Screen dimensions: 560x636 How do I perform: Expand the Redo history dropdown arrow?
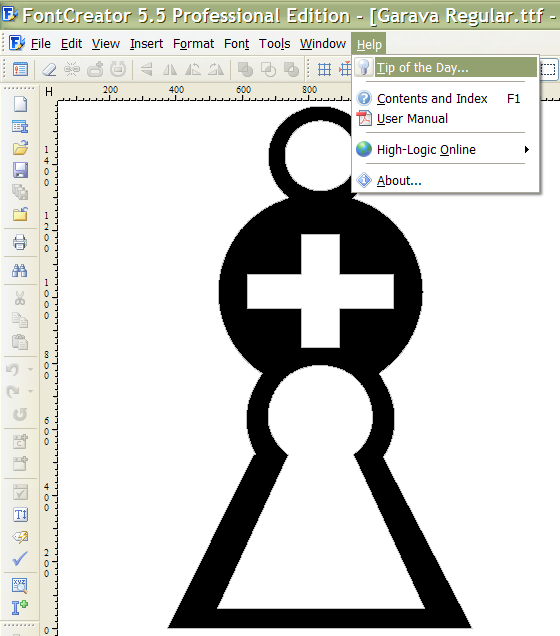coord(30,391)
